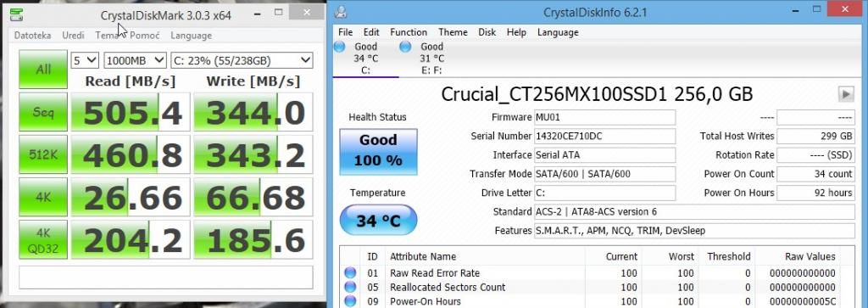Click 4K write result 66.68
868x308 pixels.
point(253,197)
